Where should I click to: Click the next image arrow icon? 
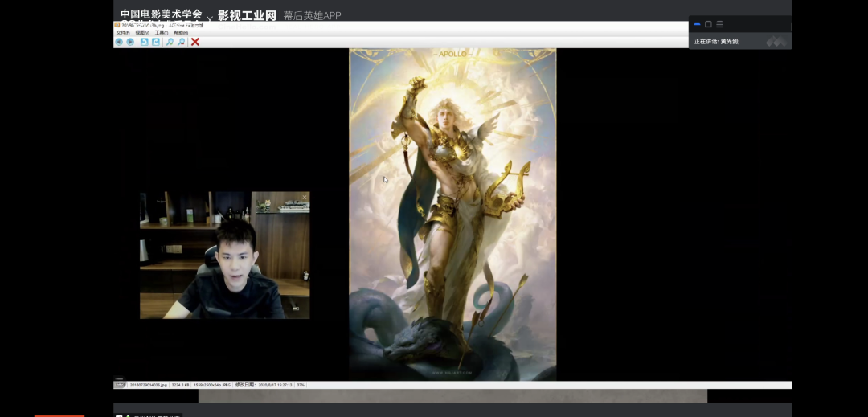coord(130,42)
